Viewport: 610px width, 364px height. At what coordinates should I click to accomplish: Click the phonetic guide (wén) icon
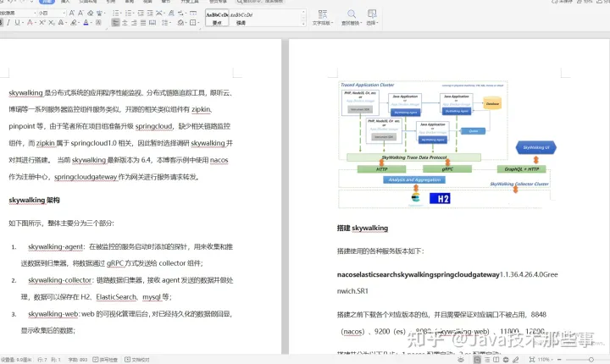coord(99,14)
